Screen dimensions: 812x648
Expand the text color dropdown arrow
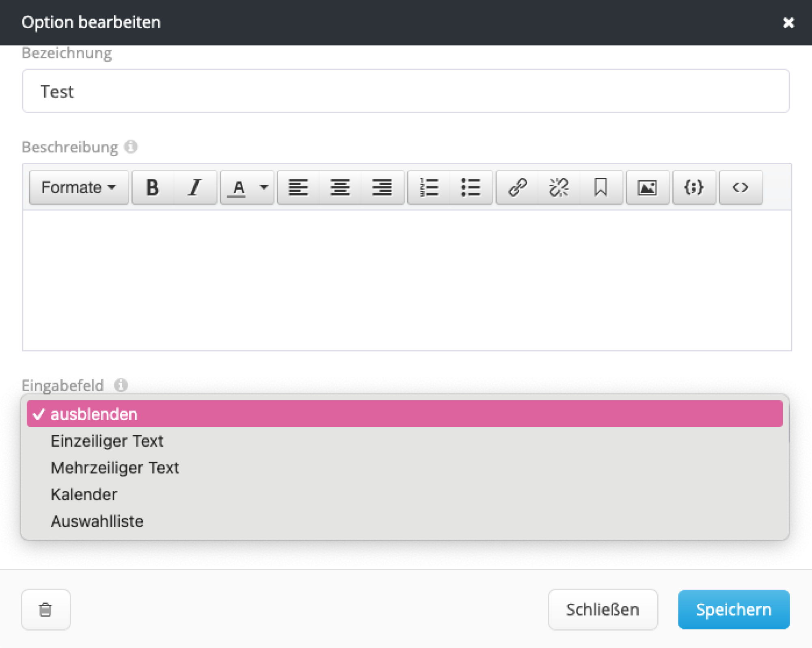264,188
